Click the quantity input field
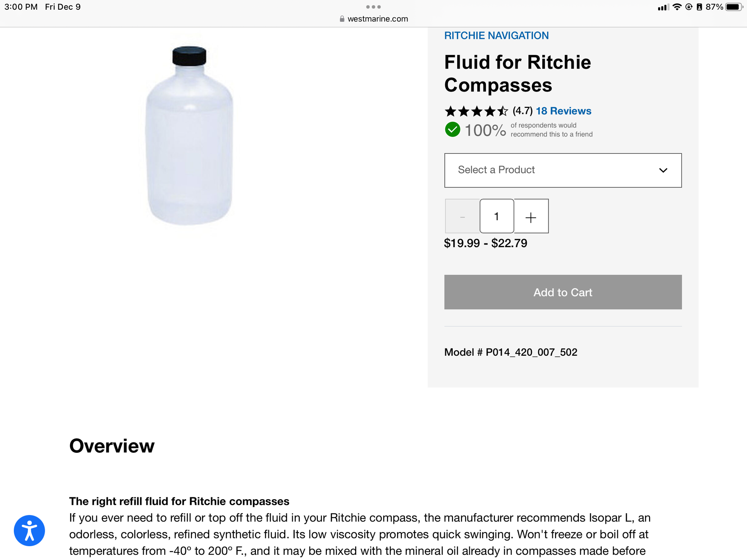 (x=497, y=217)
